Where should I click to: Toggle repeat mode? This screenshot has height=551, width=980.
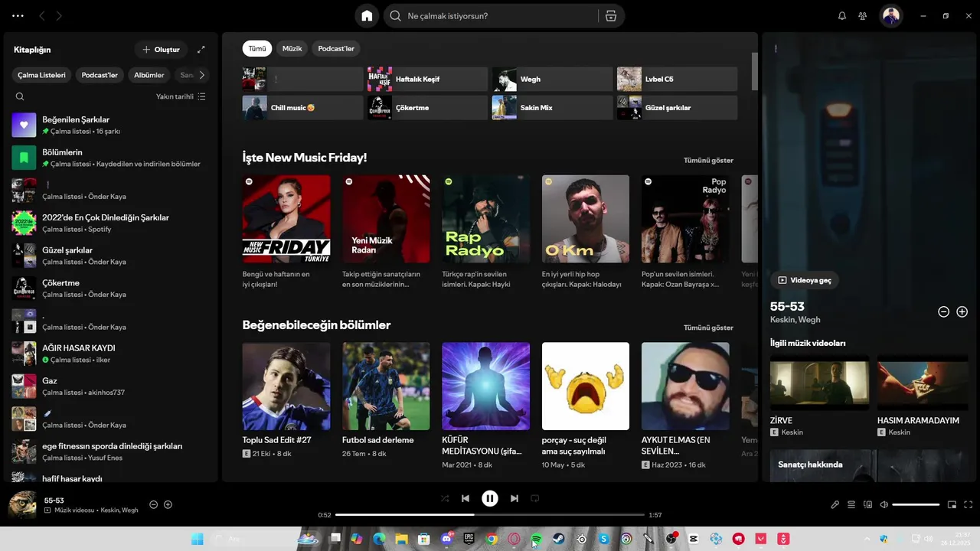(535, 498)
